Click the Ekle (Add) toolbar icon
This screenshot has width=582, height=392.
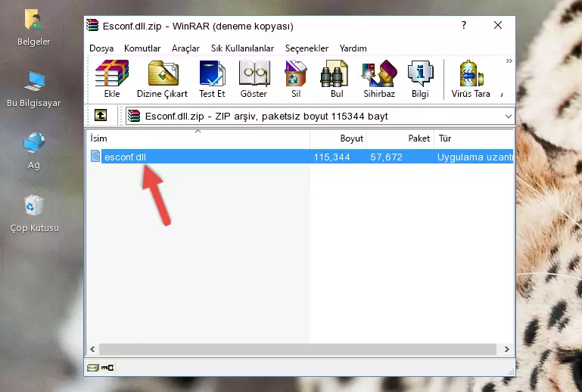pyautogui.click(x=112, y=79)
